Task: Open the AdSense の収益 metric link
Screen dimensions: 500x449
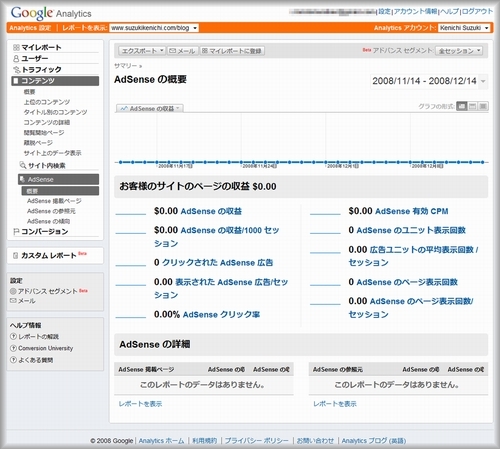Action: [211, 211]
